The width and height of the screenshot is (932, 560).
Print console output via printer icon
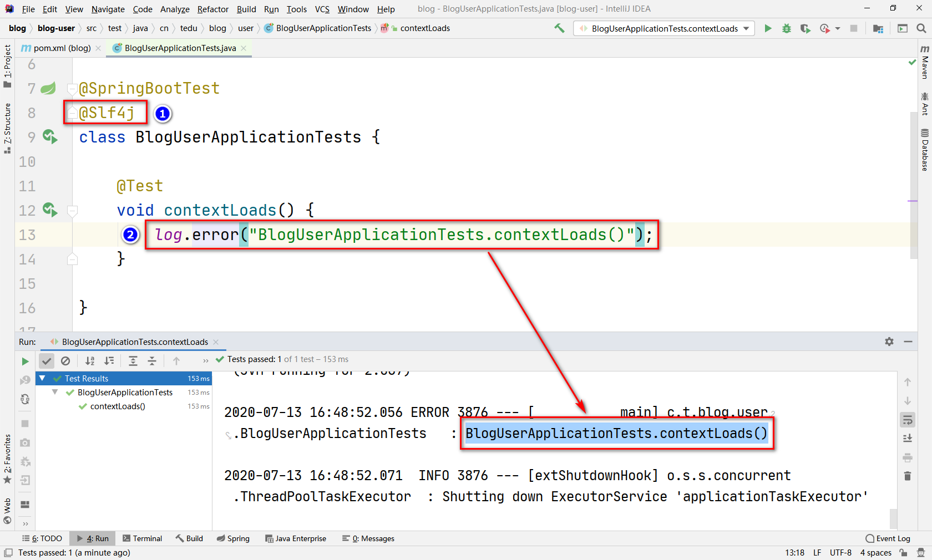point(908,457)
